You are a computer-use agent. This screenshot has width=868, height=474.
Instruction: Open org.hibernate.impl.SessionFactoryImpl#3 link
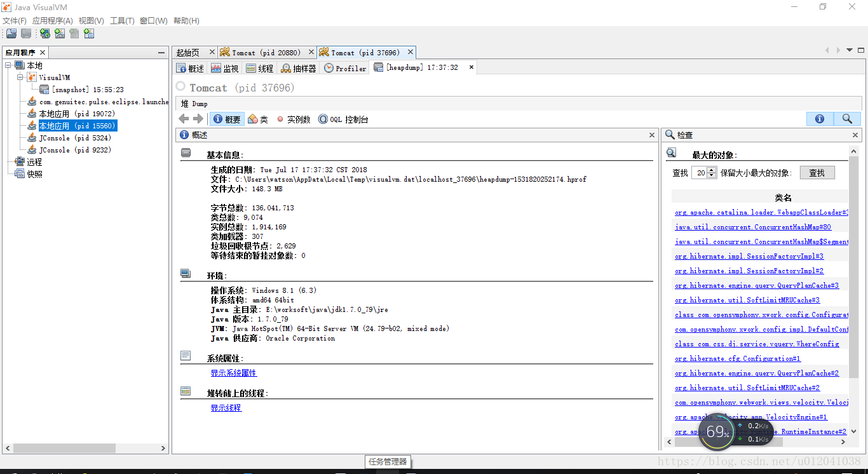[749, 256]
